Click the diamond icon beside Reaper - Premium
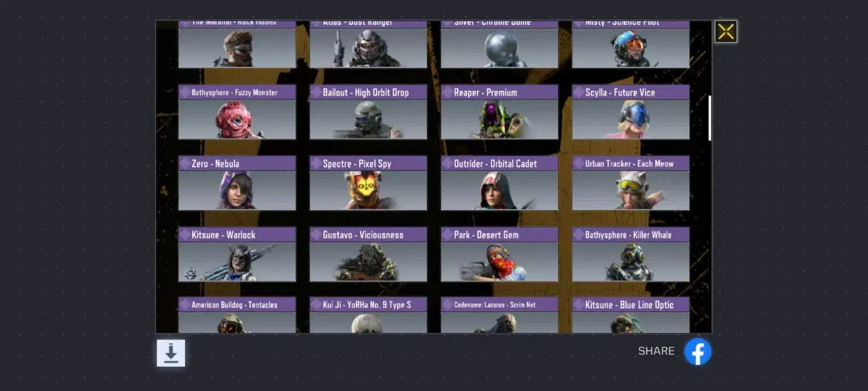868x391 pixels. pyautogui.click(x=447, y=93)
